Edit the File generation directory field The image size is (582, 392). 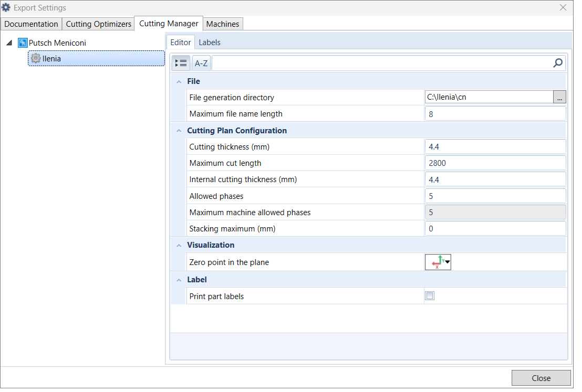489,97
